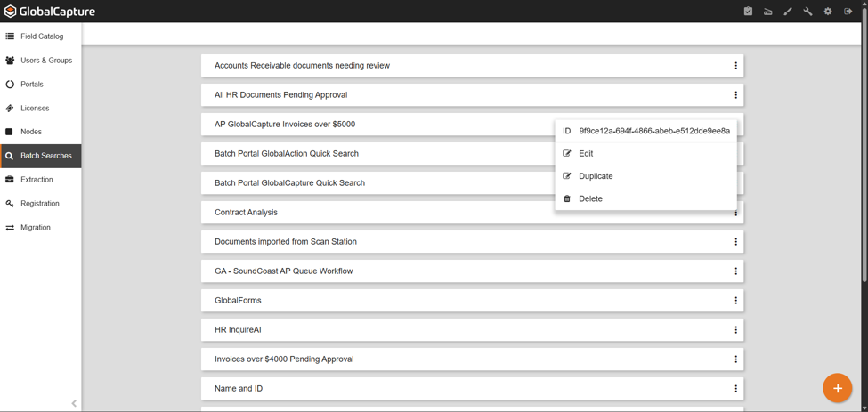Choose Edit from the context menu
The height and width of the screenshot is (412, 868).
point(645,154)
